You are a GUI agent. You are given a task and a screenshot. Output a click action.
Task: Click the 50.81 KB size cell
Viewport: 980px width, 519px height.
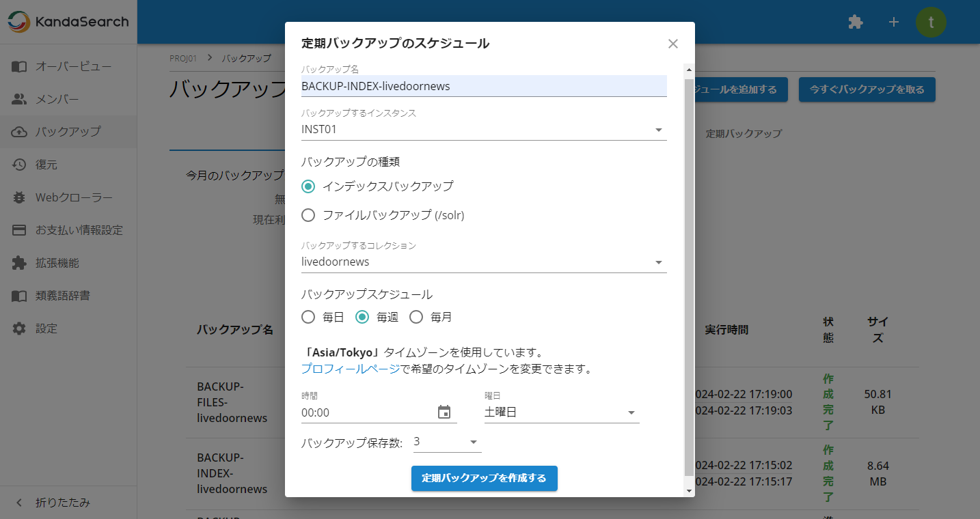877,402
